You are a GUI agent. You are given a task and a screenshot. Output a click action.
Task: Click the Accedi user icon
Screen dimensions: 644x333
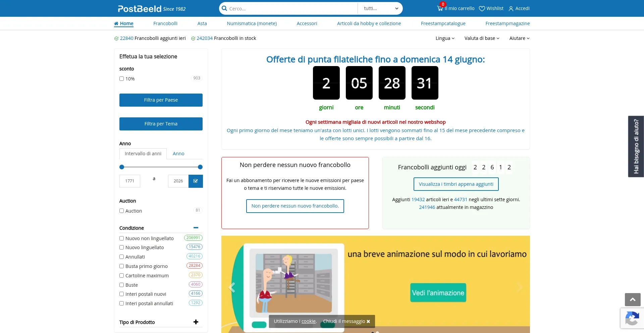511,9
